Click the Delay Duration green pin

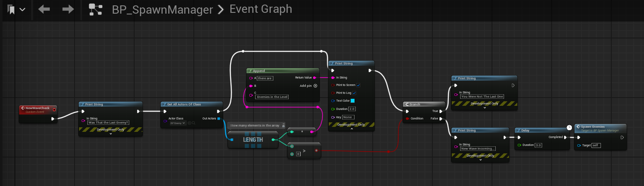click(519, 145)
